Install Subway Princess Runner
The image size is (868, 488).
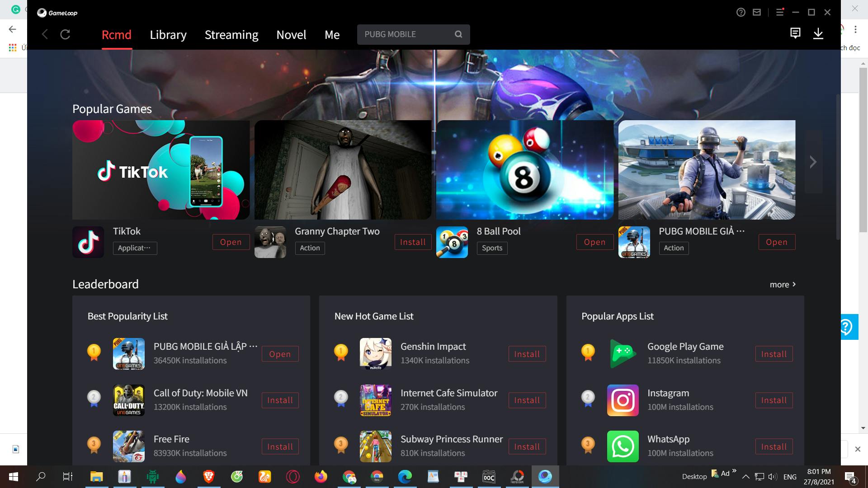[527, 447]
